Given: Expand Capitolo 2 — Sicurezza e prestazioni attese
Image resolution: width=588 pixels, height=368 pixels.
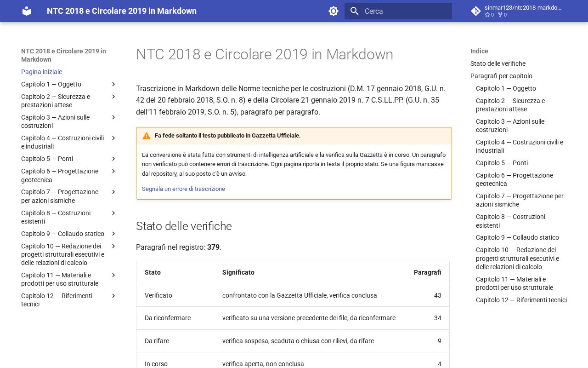Looking at the screenshot, I should point(113,97).
